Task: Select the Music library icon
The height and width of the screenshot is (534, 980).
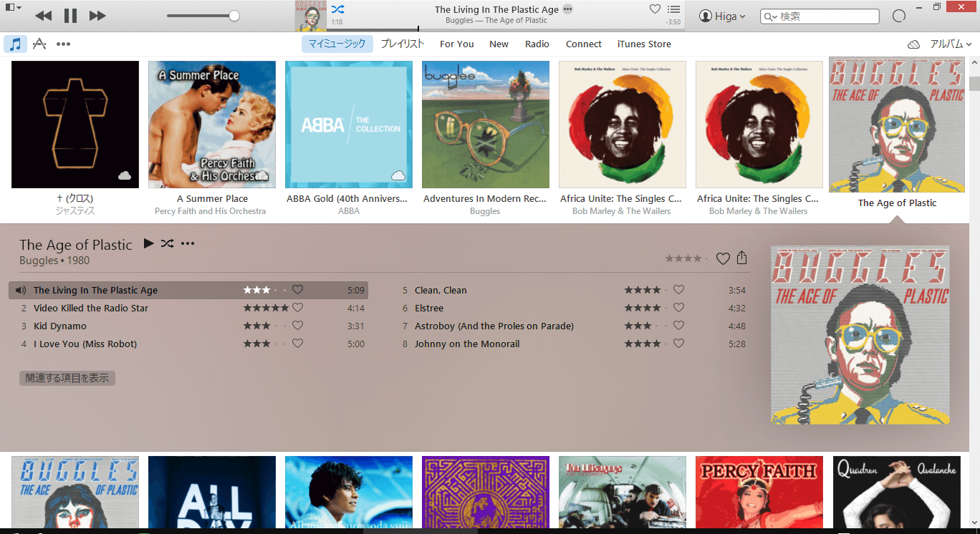Action: (15, 44)
